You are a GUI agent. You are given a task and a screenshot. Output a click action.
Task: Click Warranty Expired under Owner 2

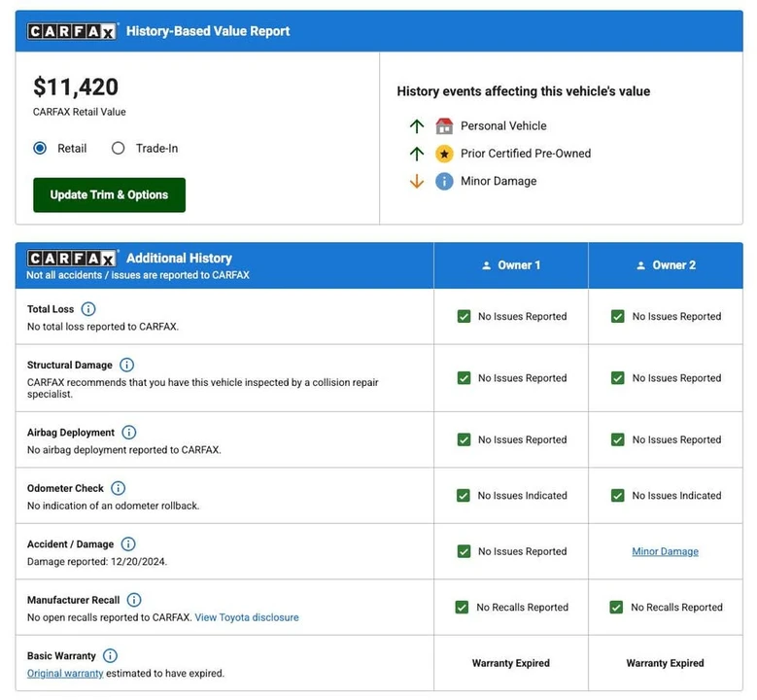[666, 663]
